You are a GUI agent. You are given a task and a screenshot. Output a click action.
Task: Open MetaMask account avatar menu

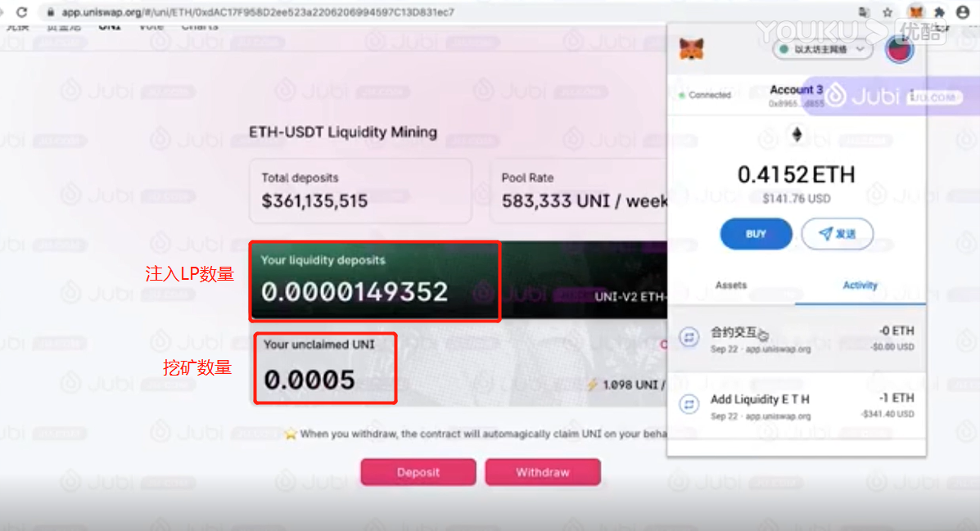point(900,49)
